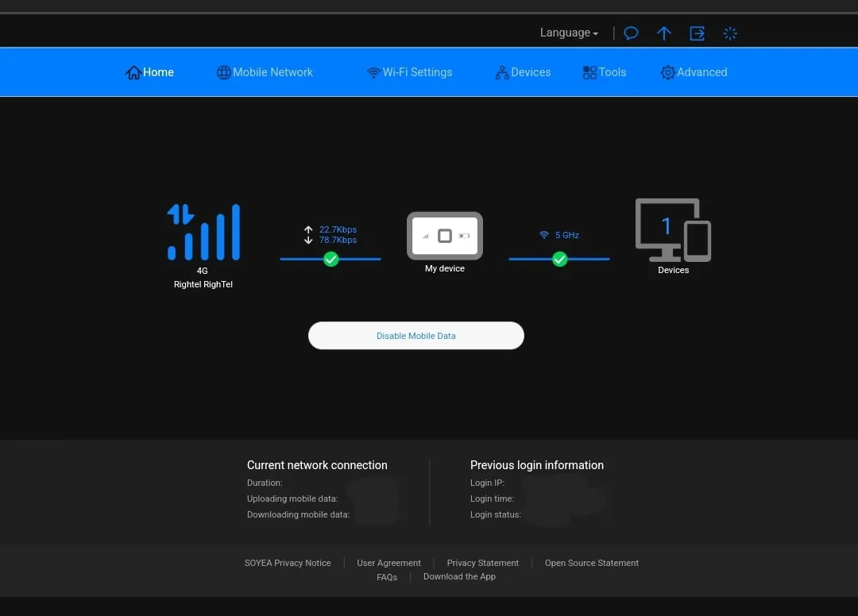Switch to Wi-Fi Settings tab
858x616 pixels.
point(409,72)
